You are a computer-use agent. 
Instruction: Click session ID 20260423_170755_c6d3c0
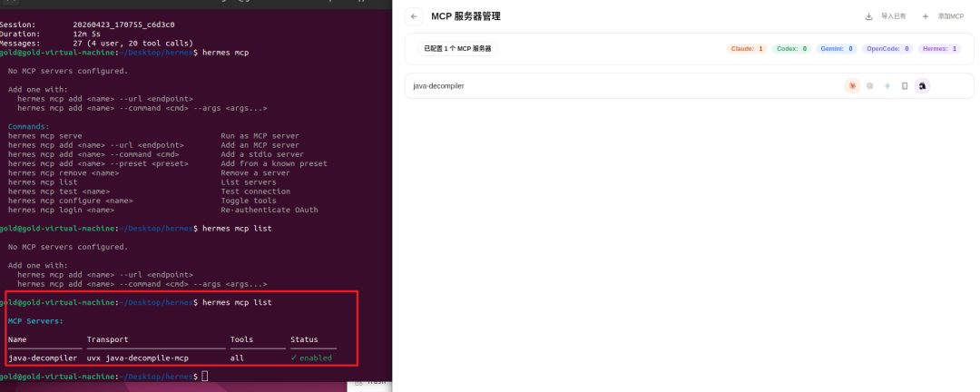pos(123,25)
